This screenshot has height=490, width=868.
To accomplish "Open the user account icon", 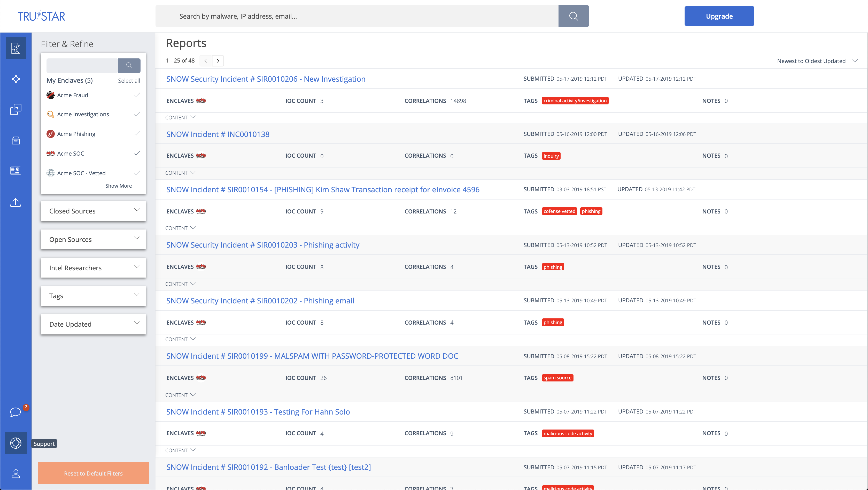I will (x=16, y=473).
